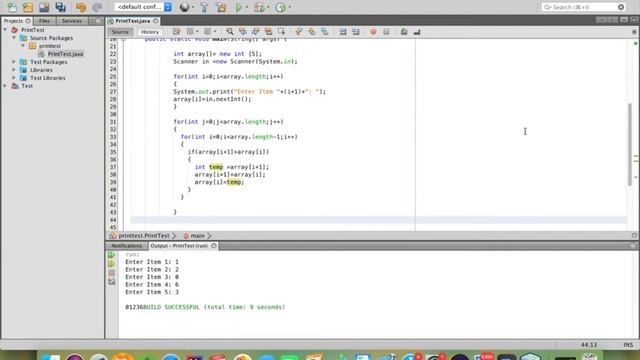Open the Profile Project dropdown arrow
The width and height of the screenshot is (640, 360).
[x=290, y=7]
